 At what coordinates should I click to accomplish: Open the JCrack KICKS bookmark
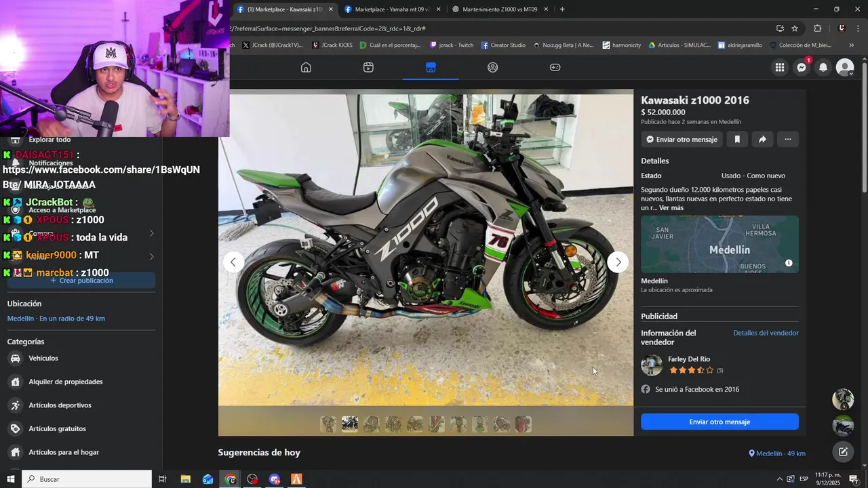[332, 45]
